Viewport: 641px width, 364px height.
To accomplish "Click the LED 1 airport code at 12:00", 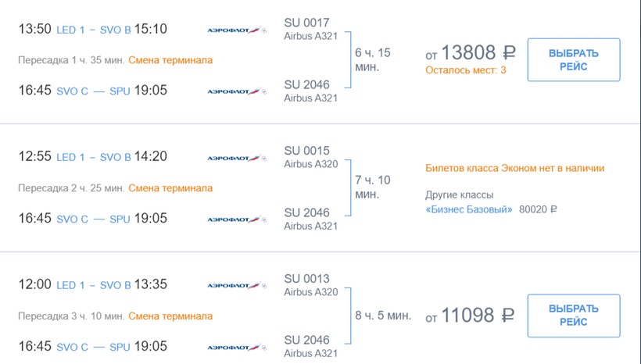I will (71, 285).
